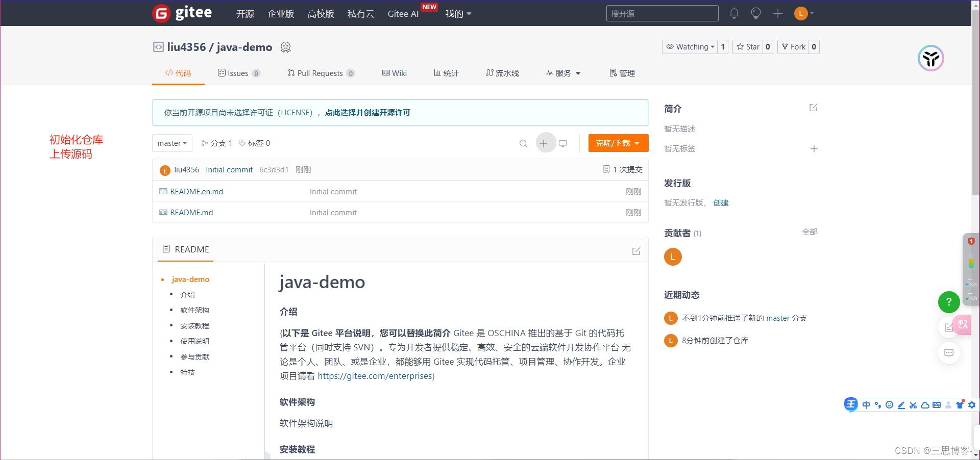The width and height of the screenshot is (980, 460).
Task: Edit the README with its pencil icon
Action: (636, 251)
